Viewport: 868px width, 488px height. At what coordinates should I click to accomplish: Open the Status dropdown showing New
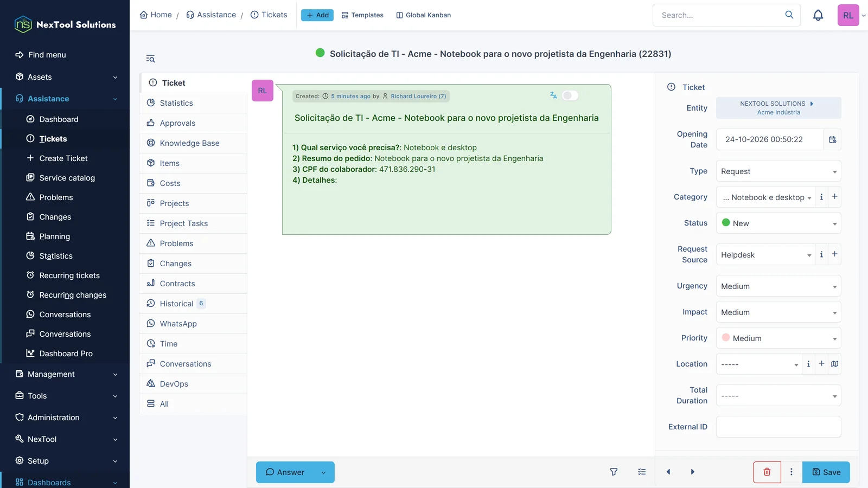tap(778, 223)
